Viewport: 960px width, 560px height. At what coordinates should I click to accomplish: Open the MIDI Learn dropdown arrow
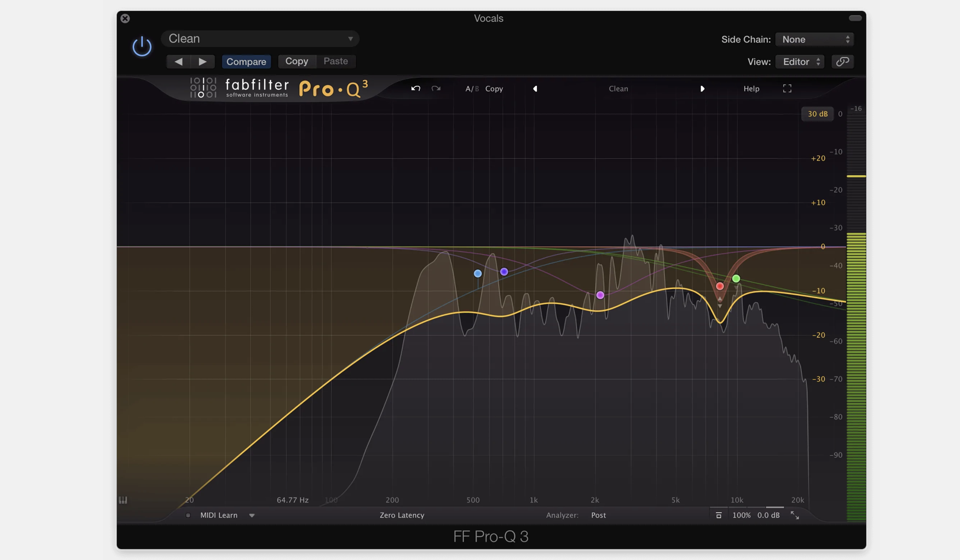tap(252, 516)
